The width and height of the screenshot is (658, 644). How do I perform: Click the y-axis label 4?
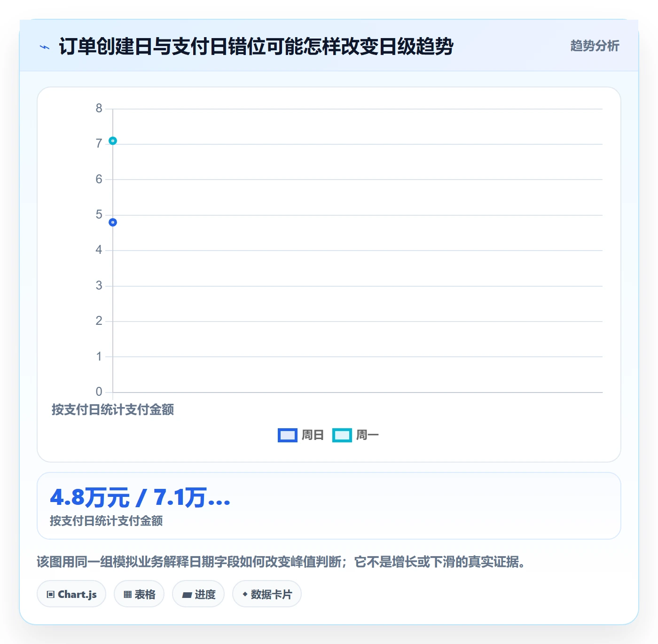click(x=99, y=250)
